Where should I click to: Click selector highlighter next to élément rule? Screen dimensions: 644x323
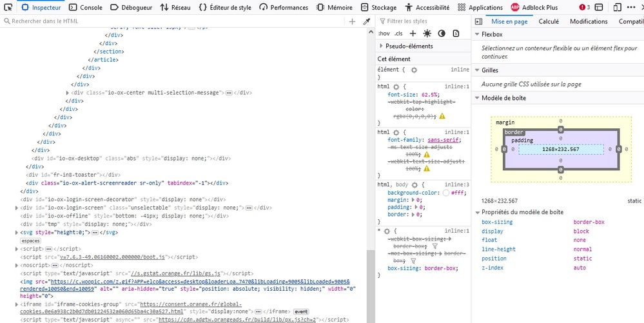(414, 70)
